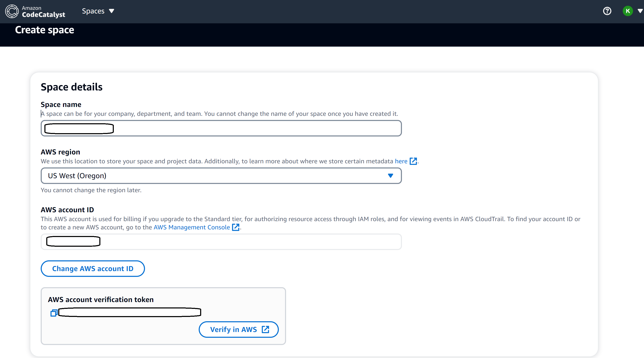Expand the user account menu arrow
This screenshot has height=358, width=644.
[640, 11]
